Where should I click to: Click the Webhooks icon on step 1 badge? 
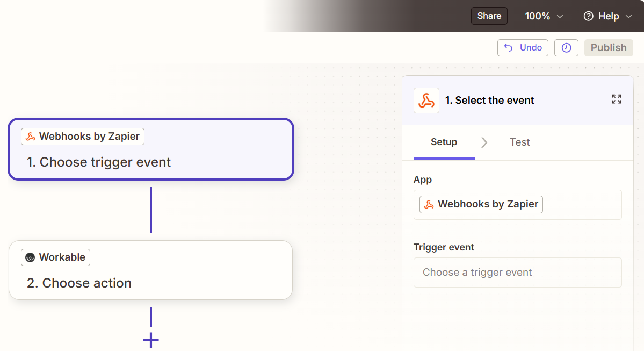tap(31, 137)
